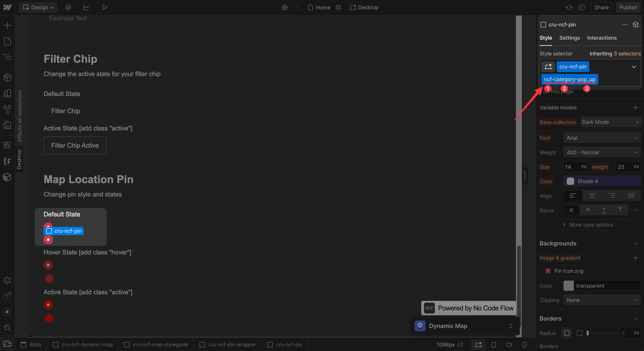Open the comments speech bubble icon
Viewport: 644px width, 351px height.
tap(582, 7)
